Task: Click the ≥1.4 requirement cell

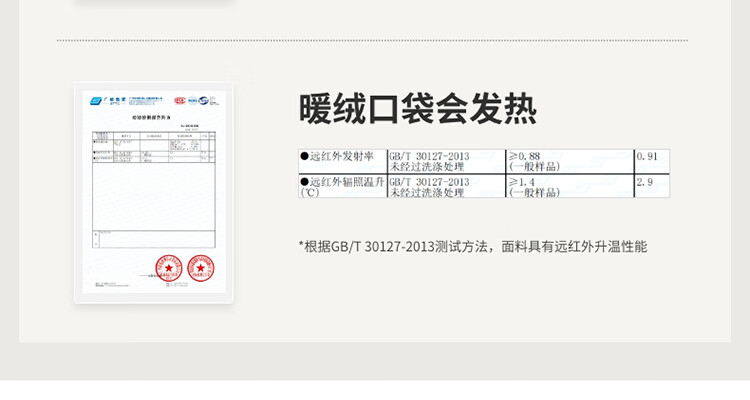Action: (570, 187)
